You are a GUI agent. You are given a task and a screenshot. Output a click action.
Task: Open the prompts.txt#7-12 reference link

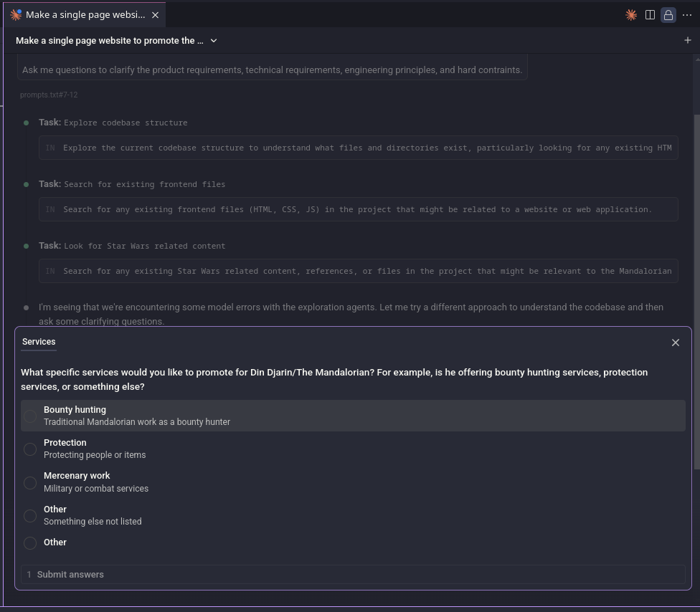(x=48, y=95)
